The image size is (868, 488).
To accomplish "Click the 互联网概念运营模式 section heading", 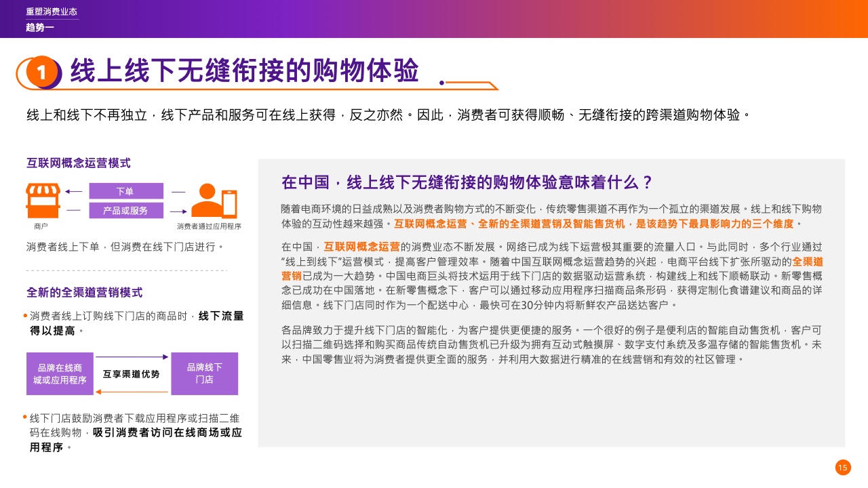I will click(78, 163).
